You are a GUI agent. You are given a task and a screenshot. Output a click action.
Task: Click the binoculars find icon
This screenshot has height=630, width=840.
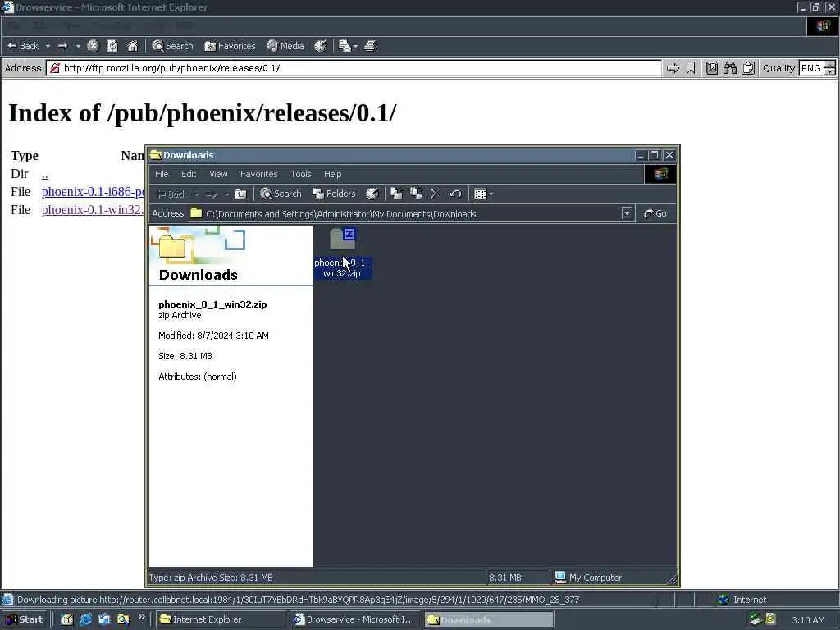(729, 68)
